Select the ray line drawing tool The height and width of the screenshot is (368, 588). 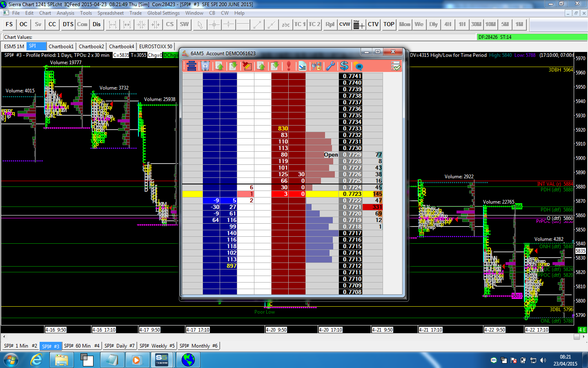coord(272,25)
